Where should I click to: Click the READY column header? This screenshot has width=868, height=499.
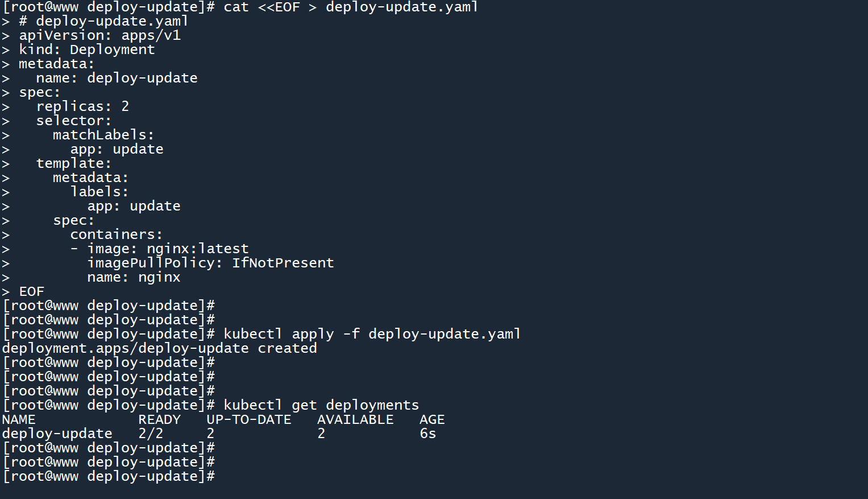pyautogui.click(x=159, y=419)
